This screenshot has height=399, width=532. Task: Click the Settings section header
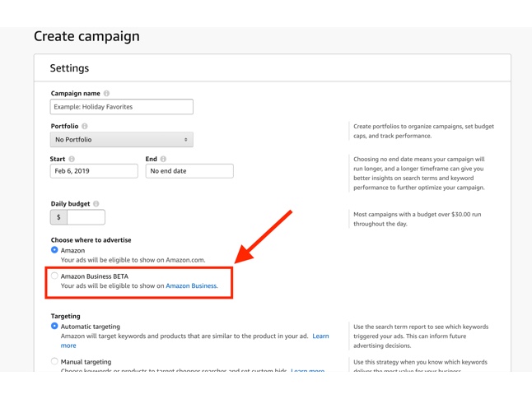point(69,68)
